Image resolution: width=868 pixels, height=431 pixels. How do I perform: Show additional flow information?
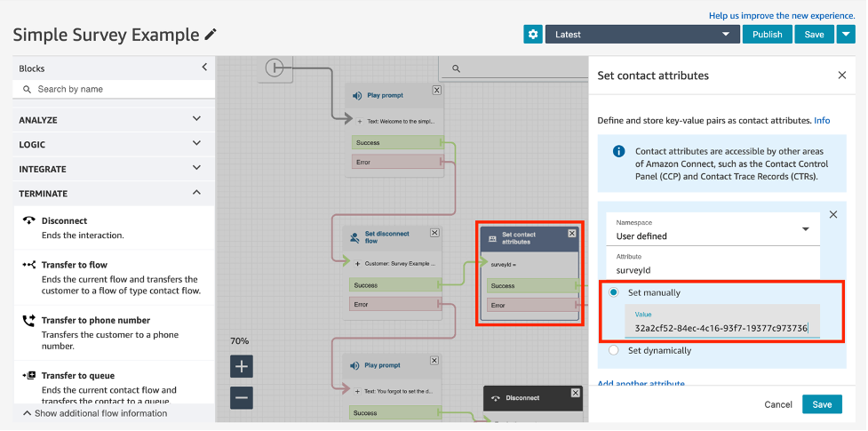point(95,413)
